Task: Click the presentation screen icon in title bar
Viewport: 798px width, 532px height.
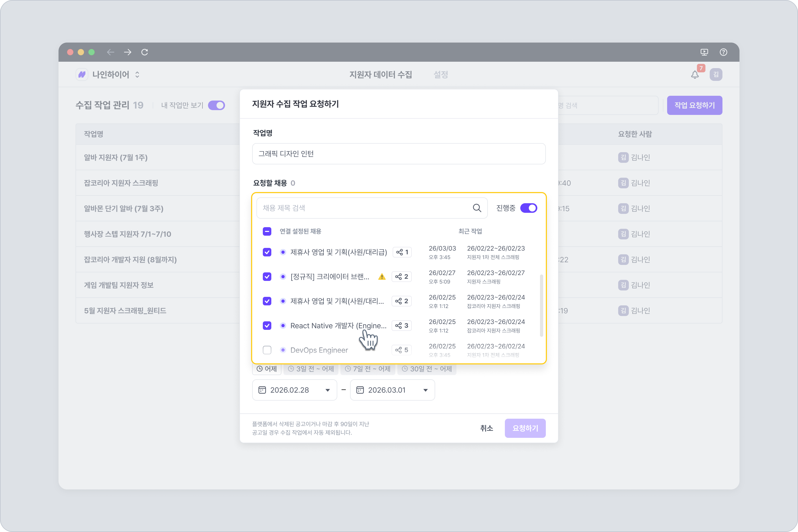Action: point(704,52)
